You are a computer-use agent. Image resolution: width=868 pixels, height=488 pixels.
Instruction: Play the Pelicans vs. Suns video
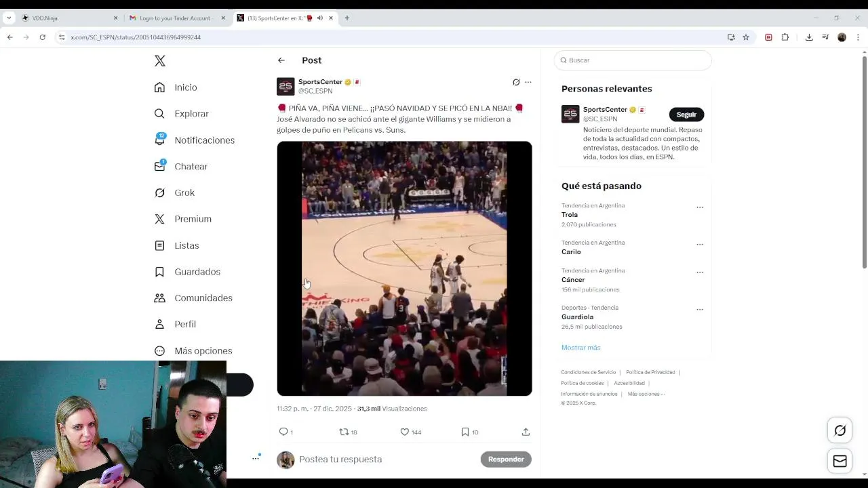(404, 268)
